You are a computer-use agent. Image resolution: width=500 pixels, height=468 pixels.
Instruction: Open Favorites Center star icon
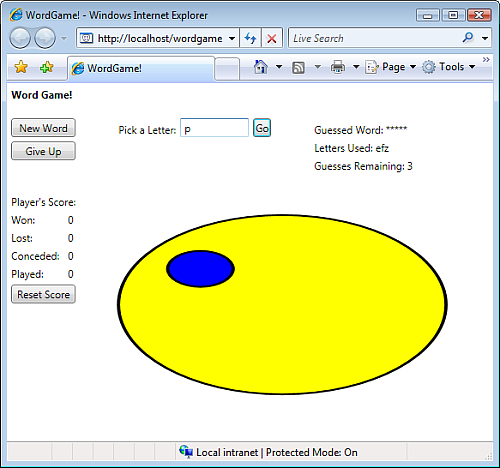[21, 67]
